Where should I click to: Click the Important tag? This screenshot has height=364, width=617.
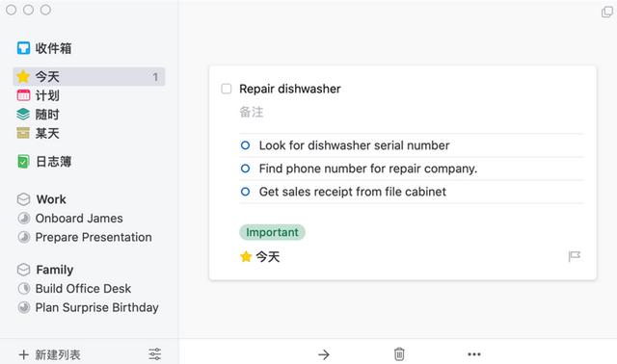click(272, 232)
